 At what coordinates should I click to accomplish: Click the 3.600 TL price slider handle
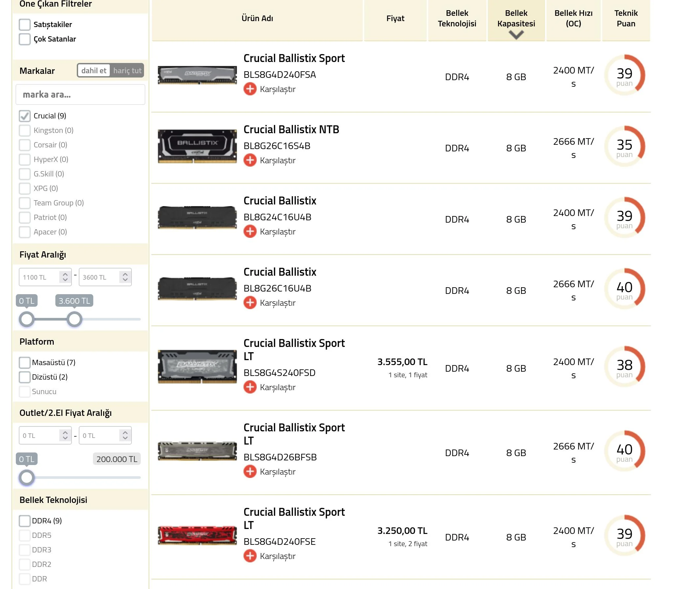(74, 319)
